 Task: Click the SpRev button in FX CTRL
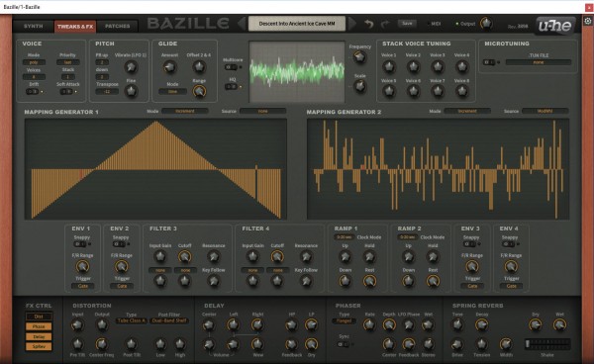39,346
